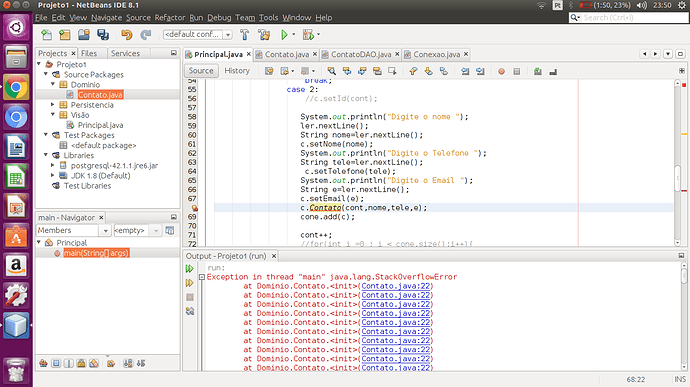This screenshot has width=690, height=387.
Task: Toggle the History view button
Action: pyautogui.click(x=237, y=70)
